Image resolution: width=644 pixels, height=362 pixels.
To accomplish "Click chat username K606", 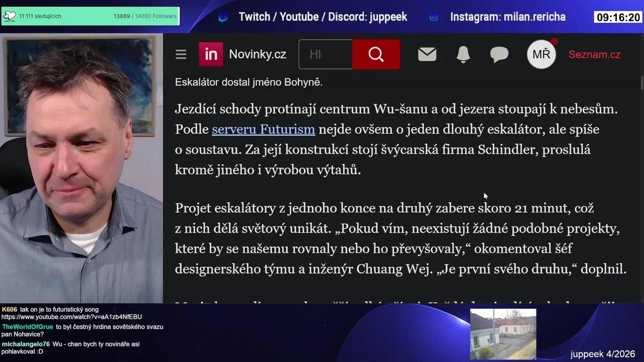I will pyautogui.click(x=10, y=309).
